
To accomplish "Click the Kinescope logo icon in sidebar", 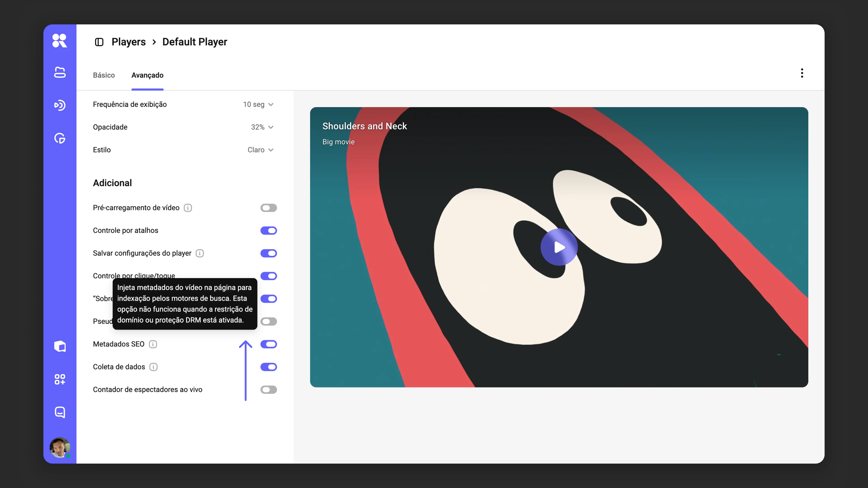I will pos(60,41).
